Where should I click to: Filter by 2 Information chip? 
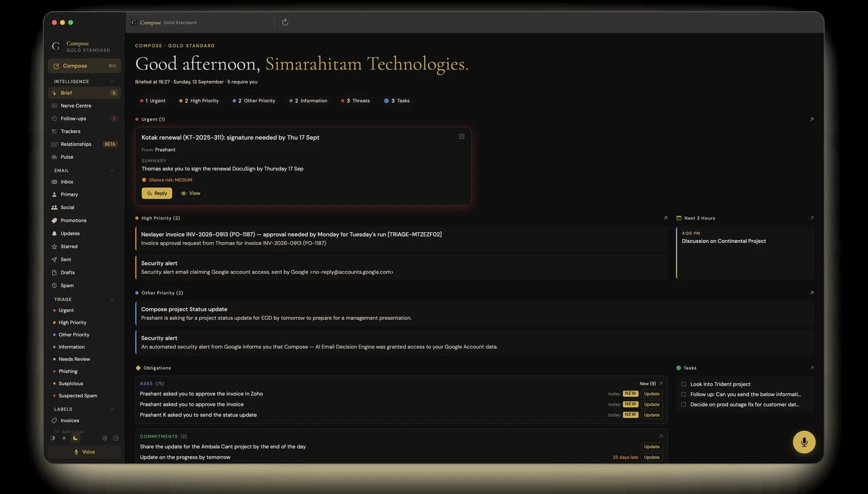[x=308, y=101]
